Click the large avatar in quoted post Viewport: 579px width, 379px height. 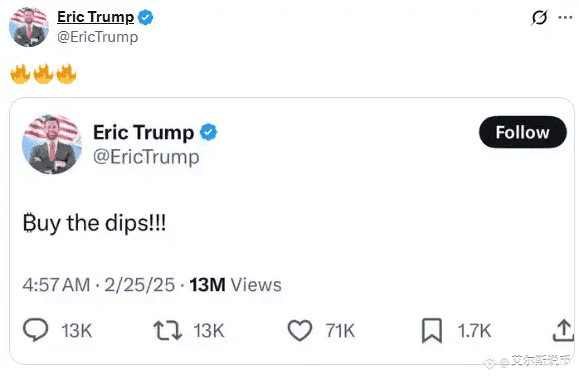52,144
